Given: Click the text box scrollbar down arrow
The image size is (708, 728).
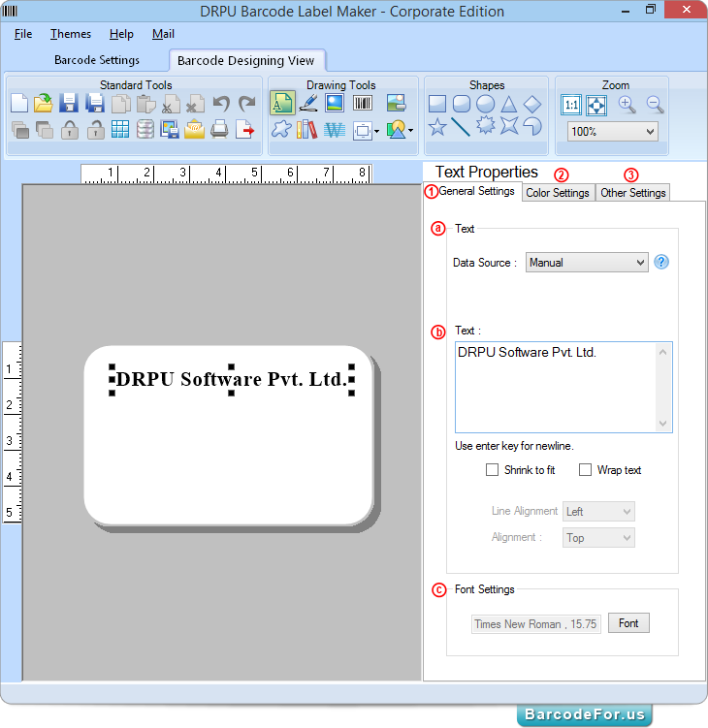Looking at the screenshot, I should (663, 424).
